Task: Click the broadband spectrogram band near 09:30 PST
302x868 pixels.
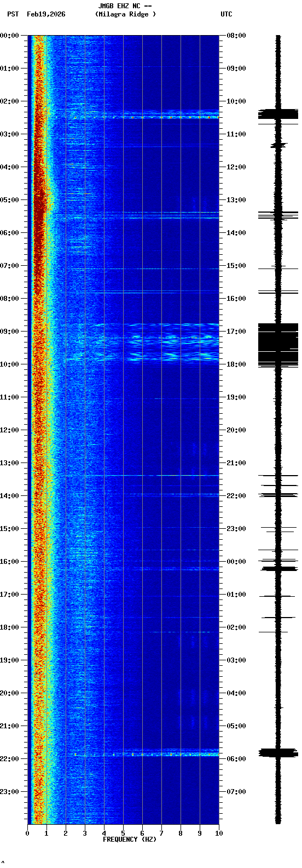Action: point(142,342)
